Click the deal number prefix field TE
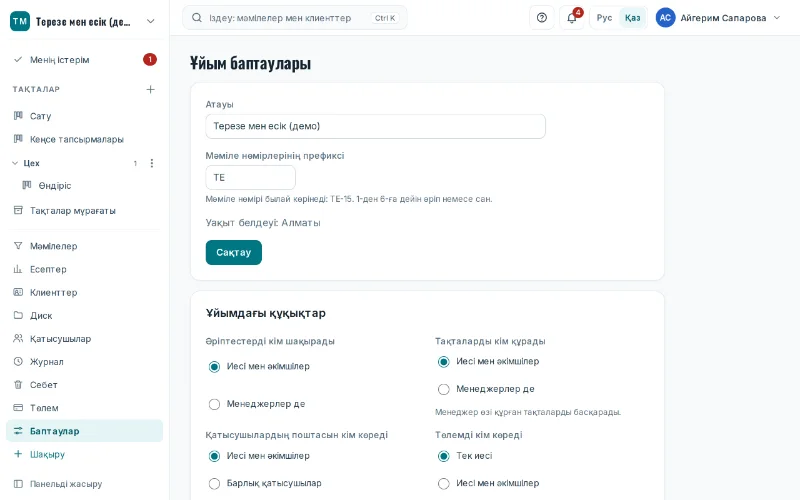This screenshot has height=500, width=800. click(x=251, y=178)
